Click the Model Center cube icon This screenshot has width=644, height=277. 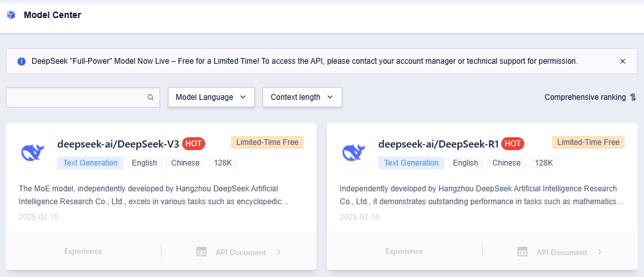(x=11, y=15)
